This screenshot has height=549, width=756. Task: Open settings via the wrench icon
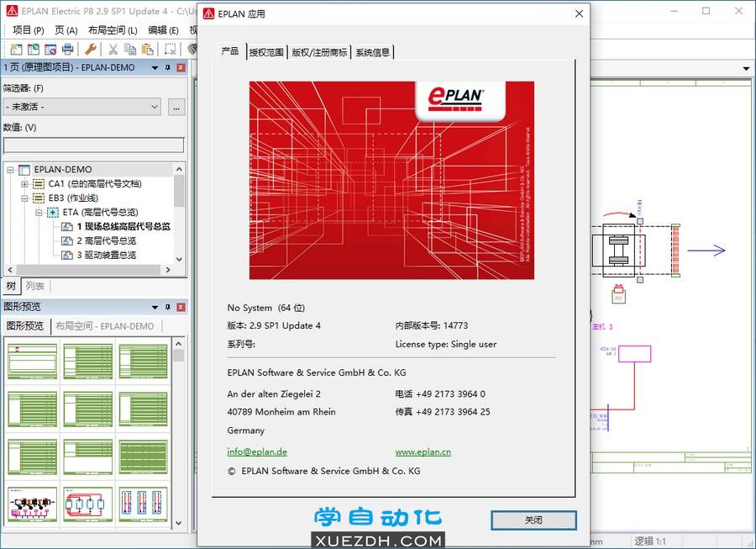pos(91,49)
